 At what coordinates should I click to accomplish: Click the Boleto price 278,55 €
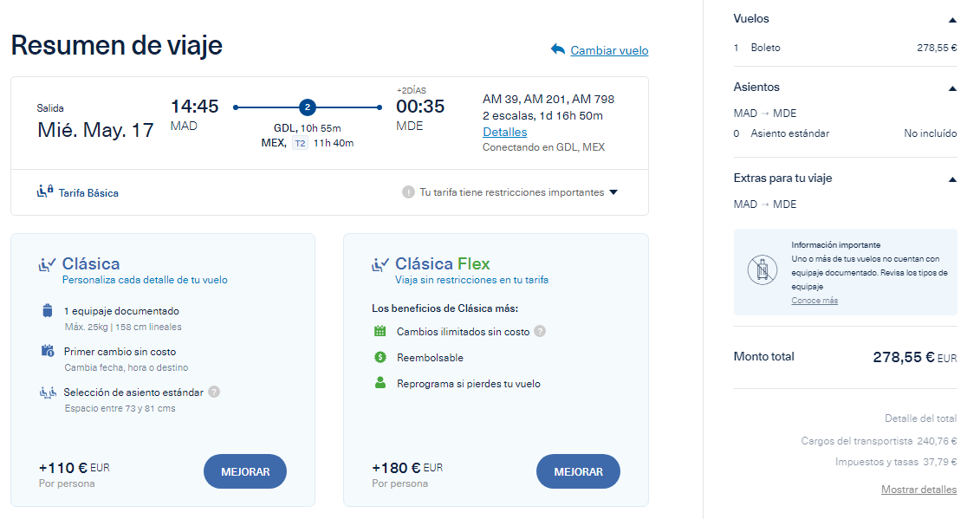tap(937, 49)
